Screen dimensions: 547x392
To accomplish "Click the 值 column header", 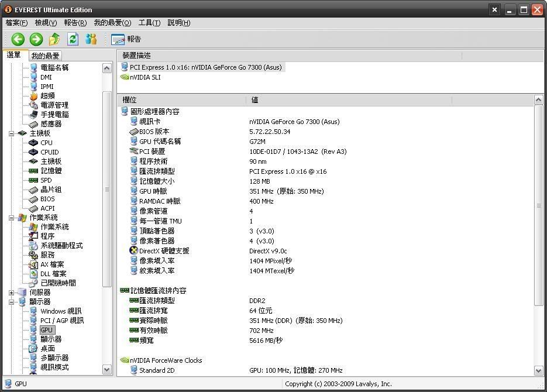I will click(349, 100).
